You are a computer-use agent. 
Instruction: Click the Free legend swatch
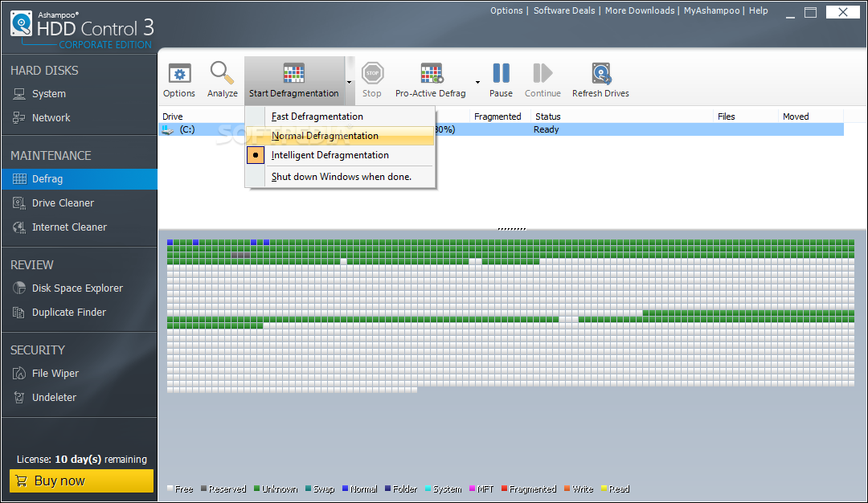pyautogui.click(x=170, y=489)
